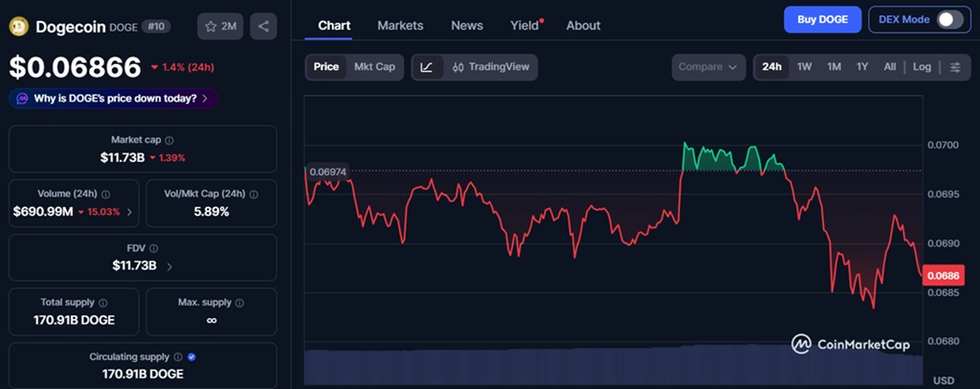Viewport: 980px width, 389px height.
Task: Click the 0.0700 axis label
Action: coord(942,145)
